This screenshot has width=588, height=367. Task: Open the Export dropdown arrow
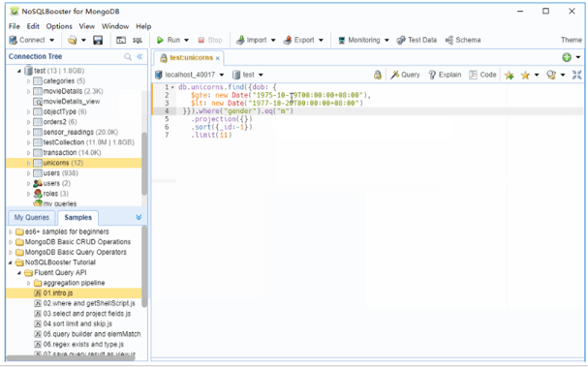point(321,40)
